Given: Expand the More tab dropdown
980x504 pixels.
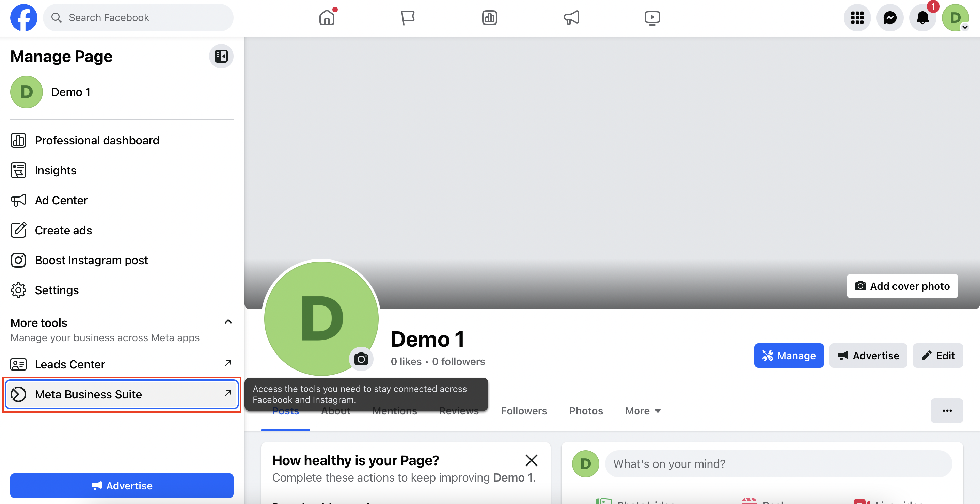Looking at the screenshot, I should pos(643,411).
